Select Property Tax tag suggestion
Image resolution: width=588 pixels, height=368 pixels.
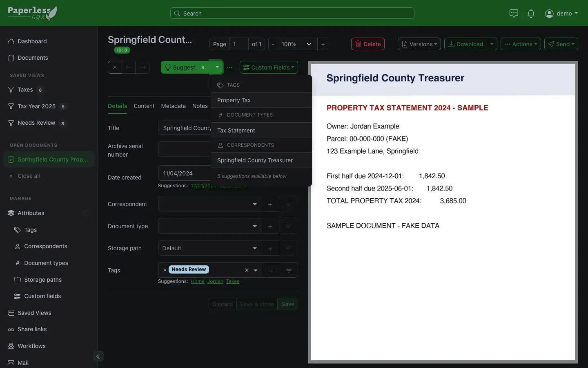click(x=261, y=100)
